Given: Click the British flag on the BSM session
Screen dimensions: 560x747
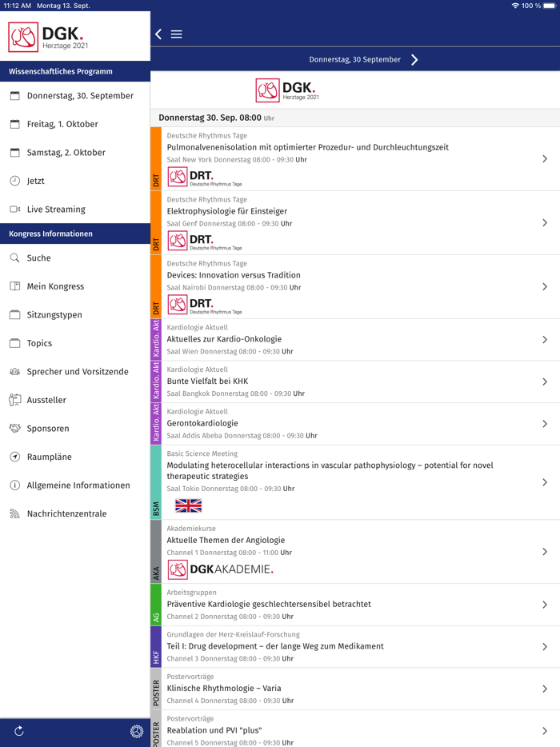Looking at the screenshot, I should tap(188, 505).
